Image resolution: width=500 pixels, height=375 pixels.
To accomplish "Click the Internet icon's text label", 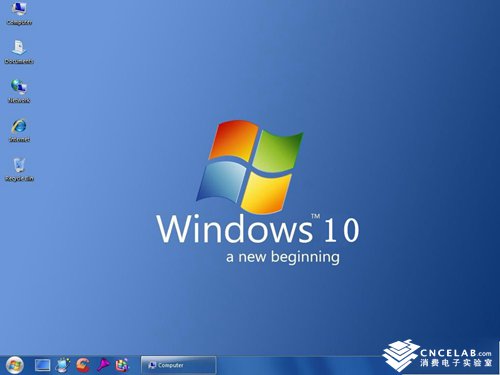I will pyautogui.click(x=19, y=140).
